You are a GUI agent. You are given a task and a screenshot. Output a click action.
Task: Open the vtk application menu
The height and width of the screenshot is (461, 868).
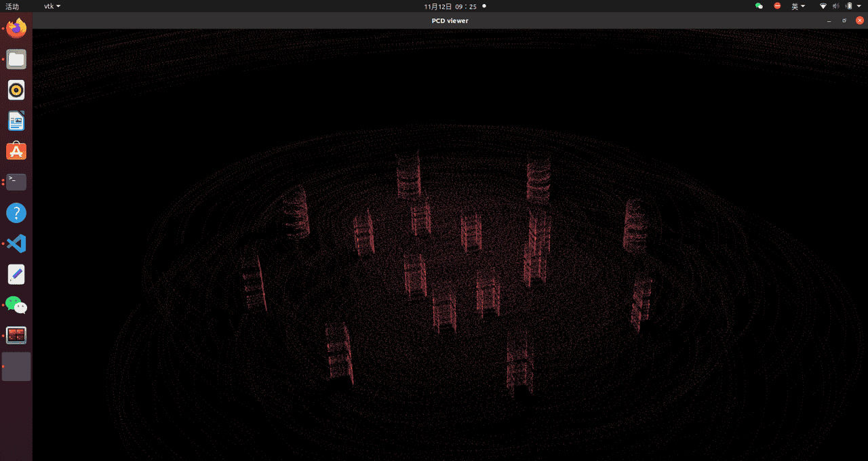pos(52,6)
